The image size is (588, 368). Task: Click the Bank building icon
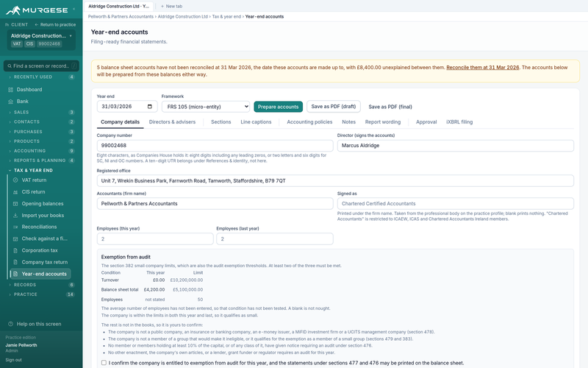(x=10, y=102)
